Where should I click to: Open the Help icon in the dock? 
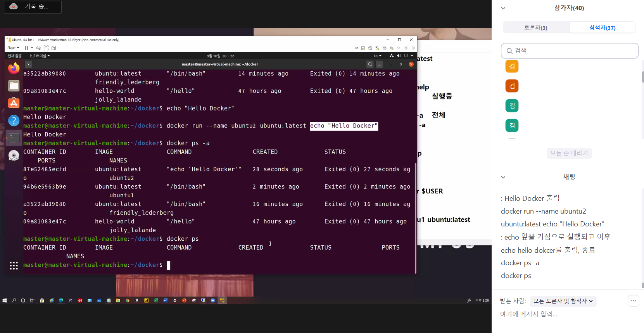(x=14, y=121)
